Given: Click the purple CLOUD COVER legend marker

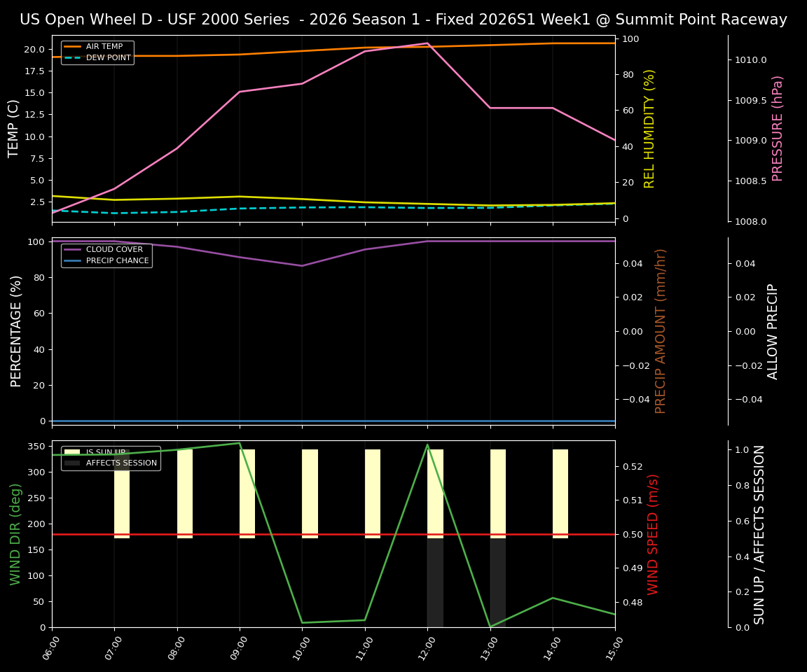Looking at the screenshot, I should (x=71, y=249).
